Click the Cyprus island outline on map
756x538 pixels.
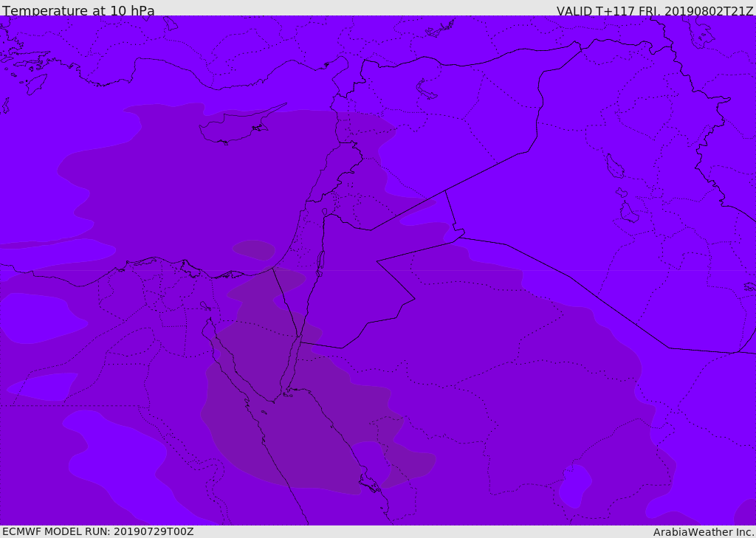click(x=242, y=125)
